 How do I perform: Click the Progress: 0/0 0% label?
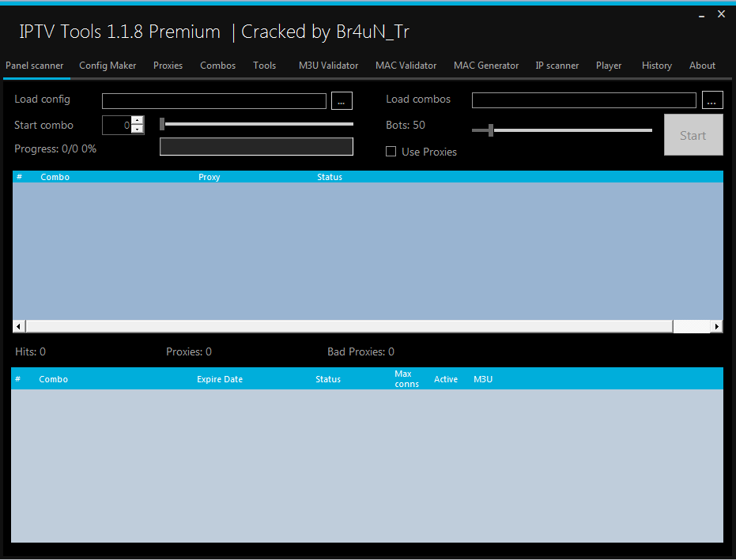(x=55, y=148)
